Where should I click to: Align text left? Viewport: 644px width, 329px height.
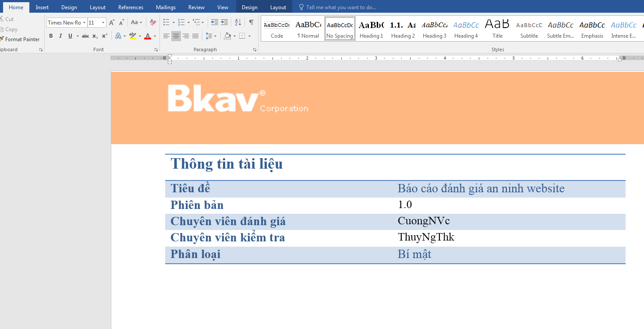point(166,36)
